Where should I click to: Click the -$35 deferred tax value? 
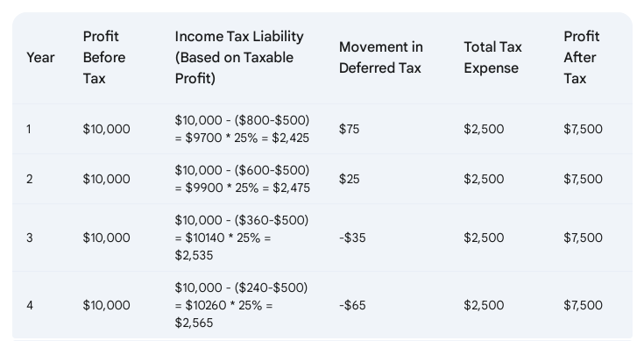(x=352, y=238)
